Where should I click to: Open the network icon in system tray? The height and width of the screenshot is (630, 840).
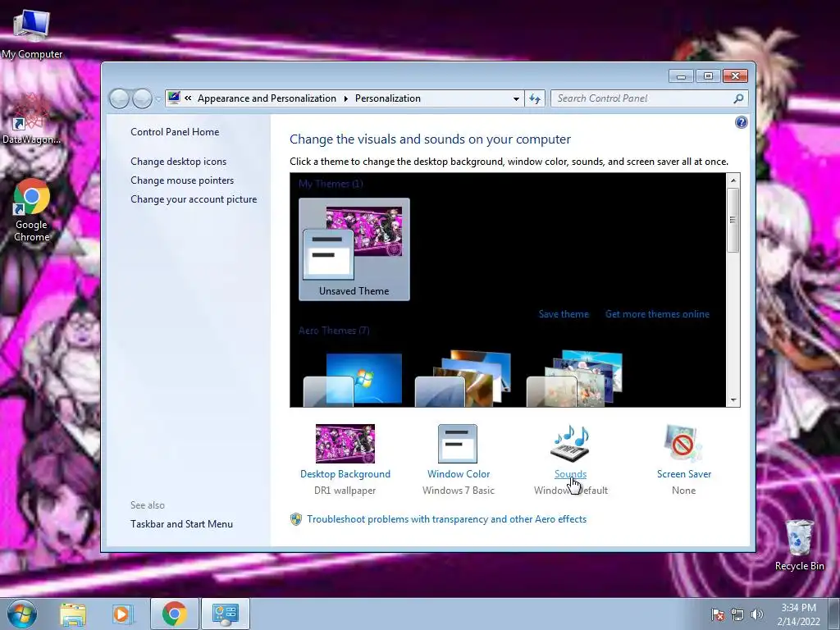point(737,614)
